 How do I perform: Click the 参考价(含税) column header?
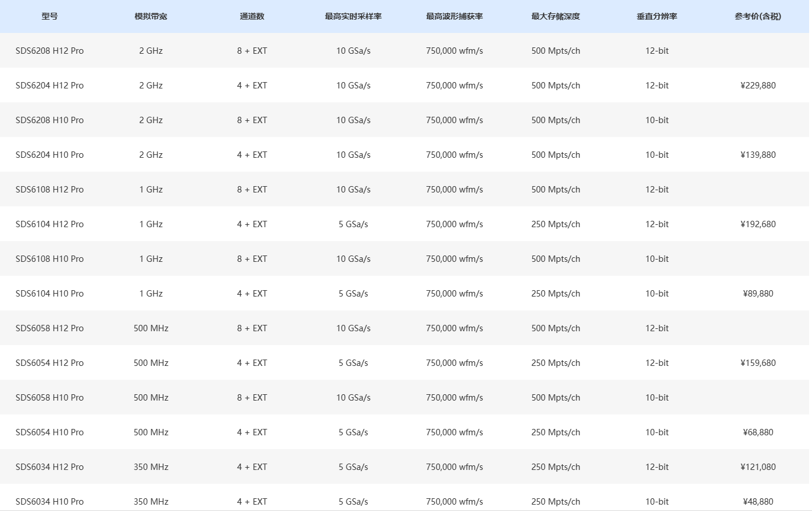click(758, 16)
